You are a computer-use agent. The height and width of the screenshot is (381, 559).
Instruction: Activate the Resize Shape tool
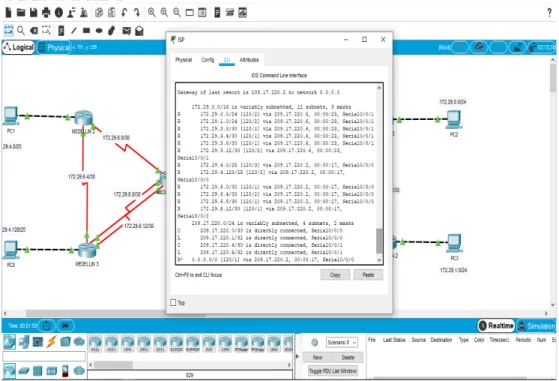point(46,30)
